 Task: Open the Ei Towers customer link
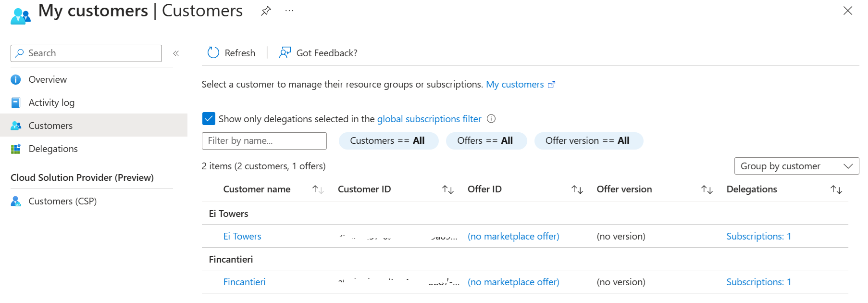pyautogui.click(x=242, y=236)
